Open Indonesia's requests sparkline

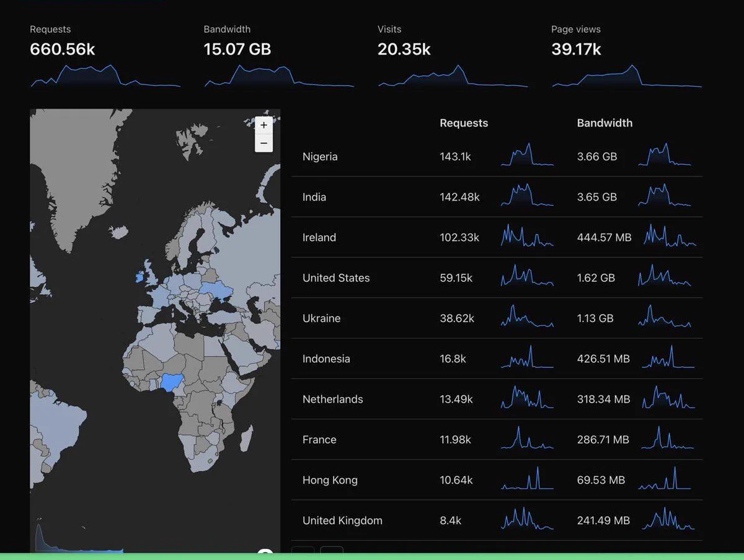point(527,357)
